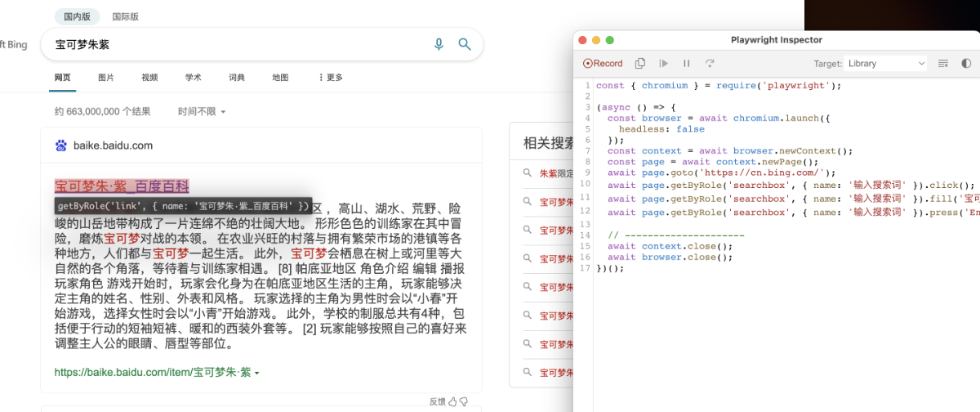This screenshot has height=412, width=980.
Task: Click the Microsoft Bing logo text
Action: (x=14, y=44)
